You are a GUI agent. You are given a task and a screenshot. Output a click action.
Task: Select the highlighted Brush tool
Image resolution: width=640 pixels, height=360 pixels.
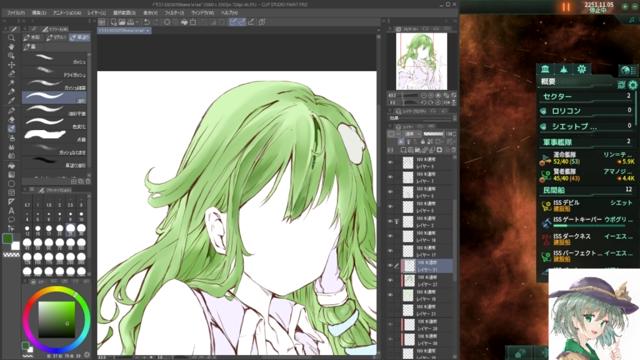coord(11,128)
